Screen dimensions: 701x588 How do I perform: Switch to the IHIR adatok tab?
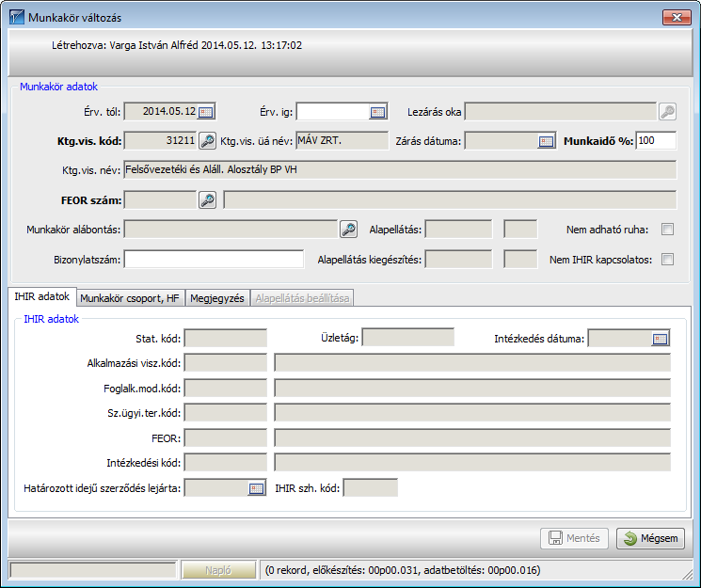coord(42,296)
